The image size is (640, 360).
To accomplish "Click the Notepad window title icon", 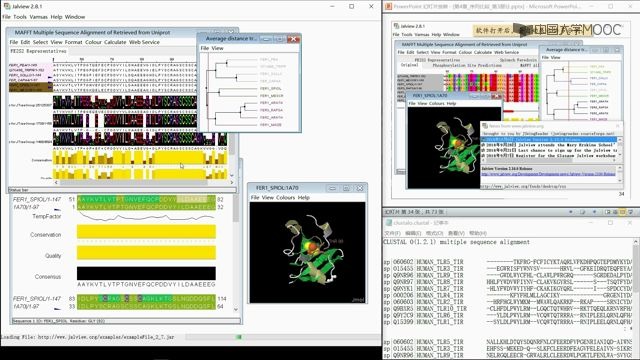I will point(389,223).
